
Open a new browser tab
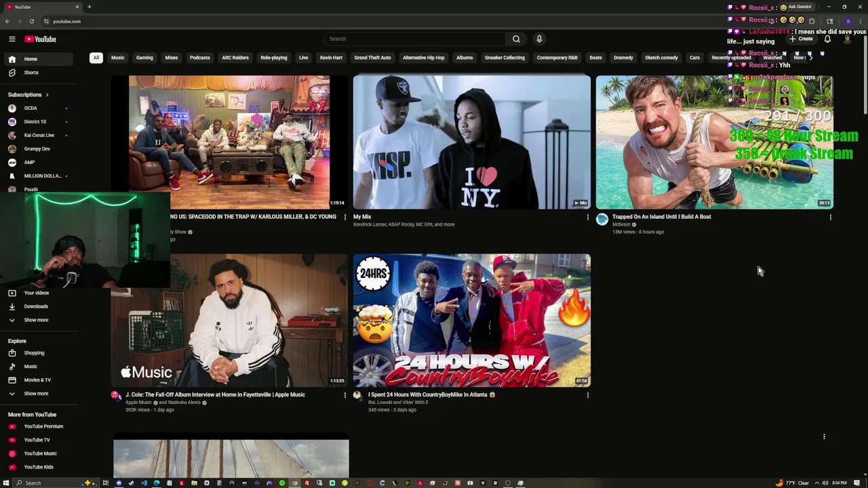point(89,7)
